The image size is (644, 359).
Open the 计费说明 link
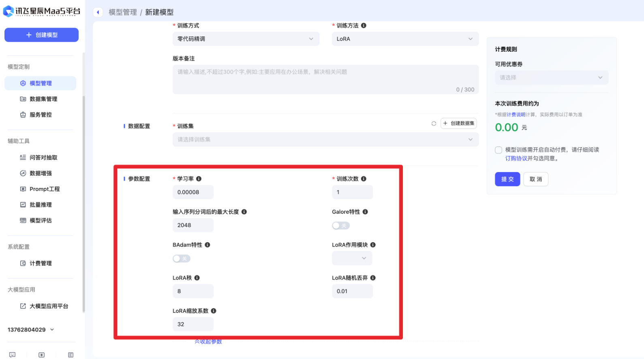(516, 115)
